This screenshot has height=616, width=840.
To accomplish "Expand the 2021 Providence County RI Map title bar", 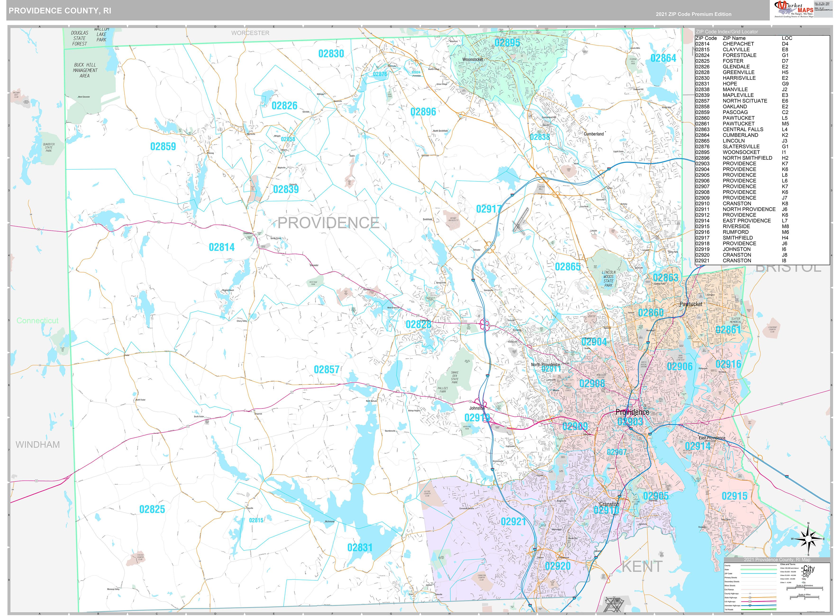I will pyautogui.click(x=777, y=560).
